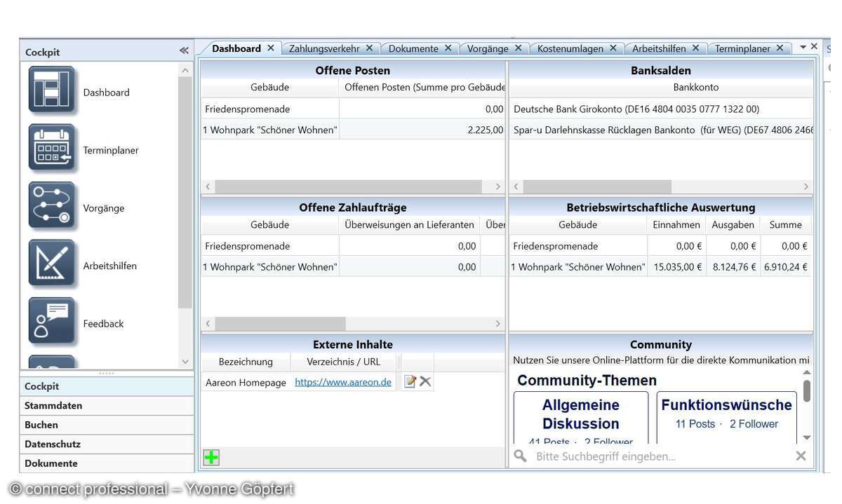Open the Vorgänge workflow icon

coord(51,207)
